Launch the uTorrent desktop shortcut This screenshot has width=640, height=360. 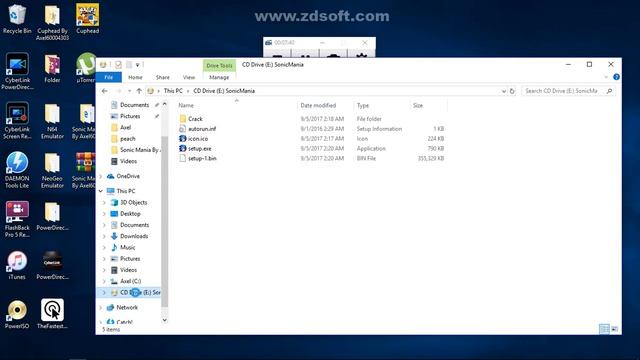pos(87,68)
